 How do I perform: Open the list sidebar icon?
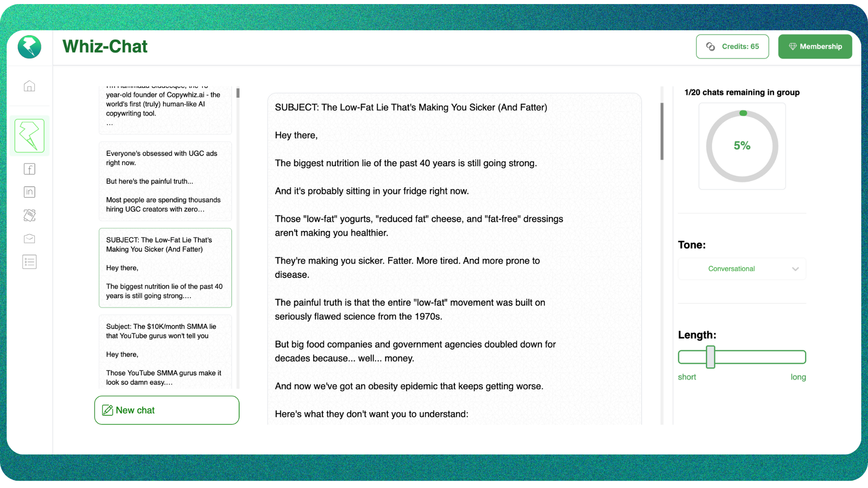[29, 262]
